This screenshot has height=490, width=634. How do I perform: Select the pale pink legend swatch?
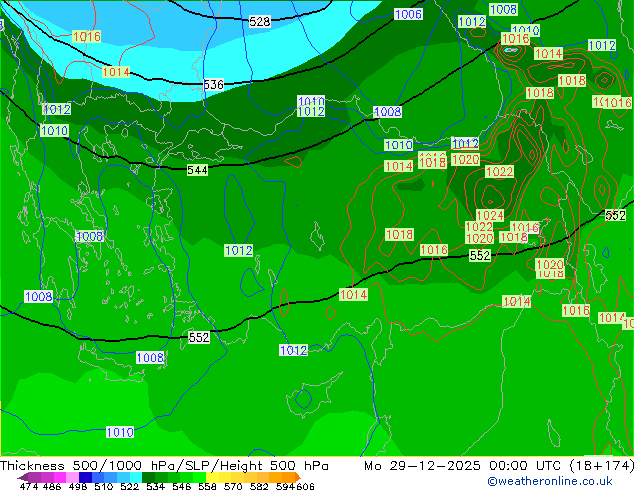tap(72, 477)
